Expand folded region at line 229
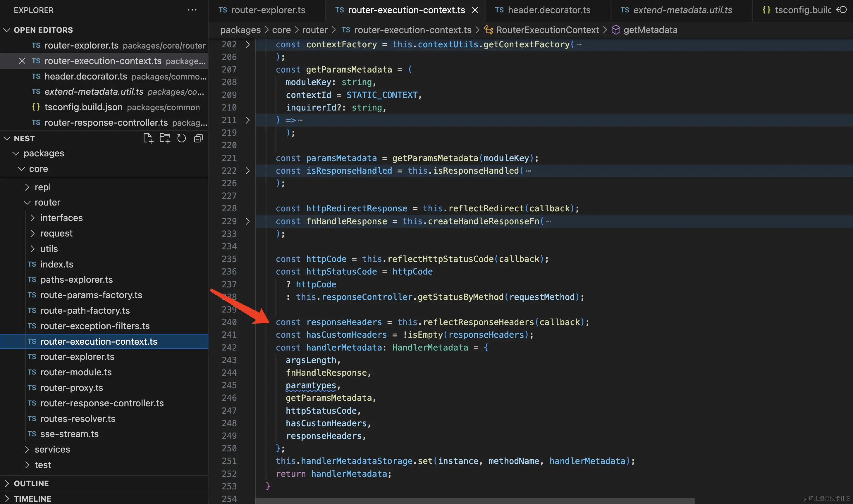This screenshot has height=504, width=853. pyautogui.click(x=247, y=221)
